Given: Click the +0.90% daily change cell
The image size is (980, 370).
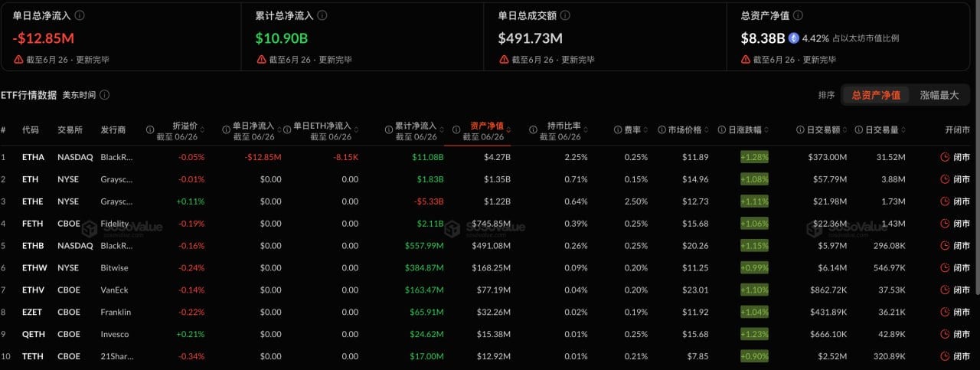Looking at the screenshot, I should [754, 356].
